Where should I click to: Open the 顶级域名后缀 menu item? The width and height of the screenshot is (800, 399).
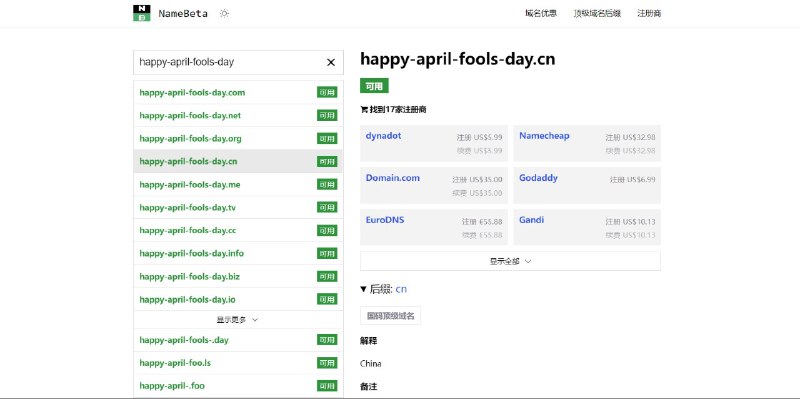click(597, 13)
